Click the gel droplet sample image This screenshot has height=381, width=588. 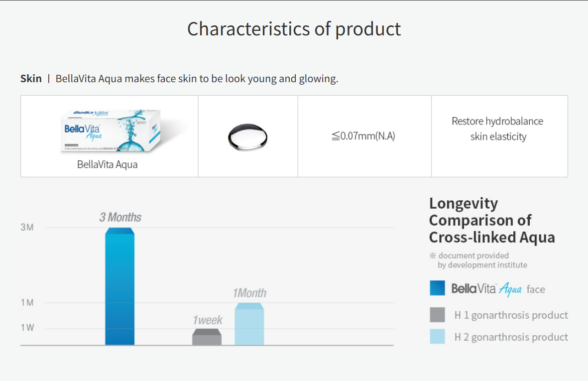247,137
